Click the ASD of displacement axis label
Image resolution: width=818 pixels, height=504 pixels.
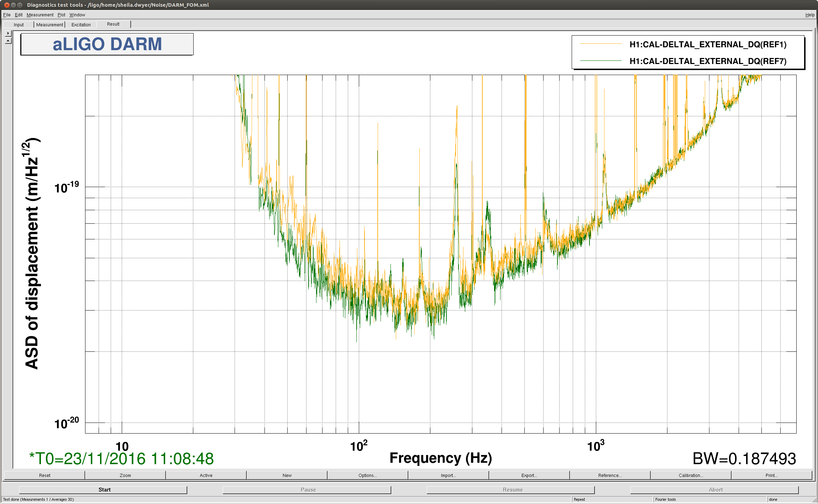[x=32, y=254]
